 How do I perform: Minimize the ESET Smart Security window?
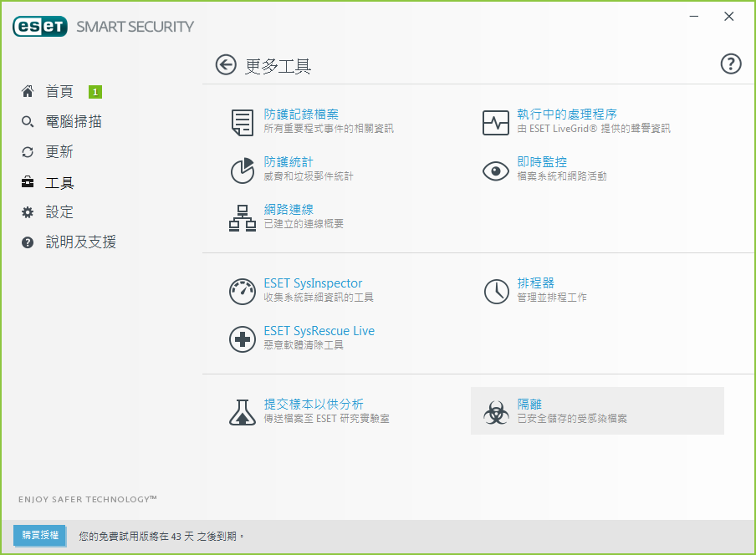694,17
